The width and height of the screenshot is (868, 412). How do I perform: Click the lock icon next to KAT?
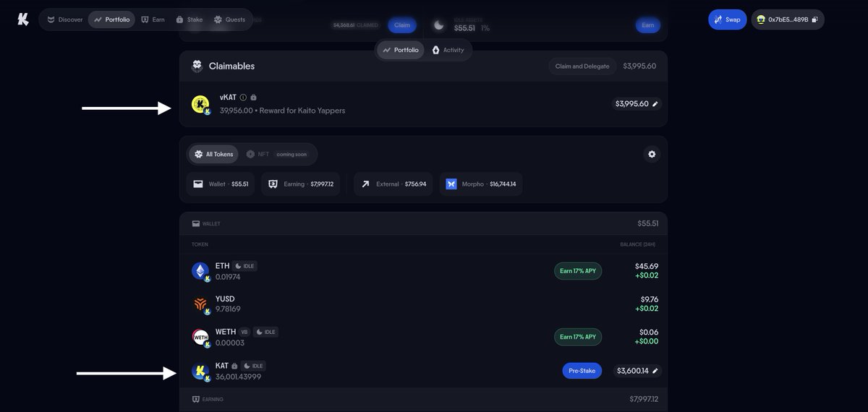234,366
